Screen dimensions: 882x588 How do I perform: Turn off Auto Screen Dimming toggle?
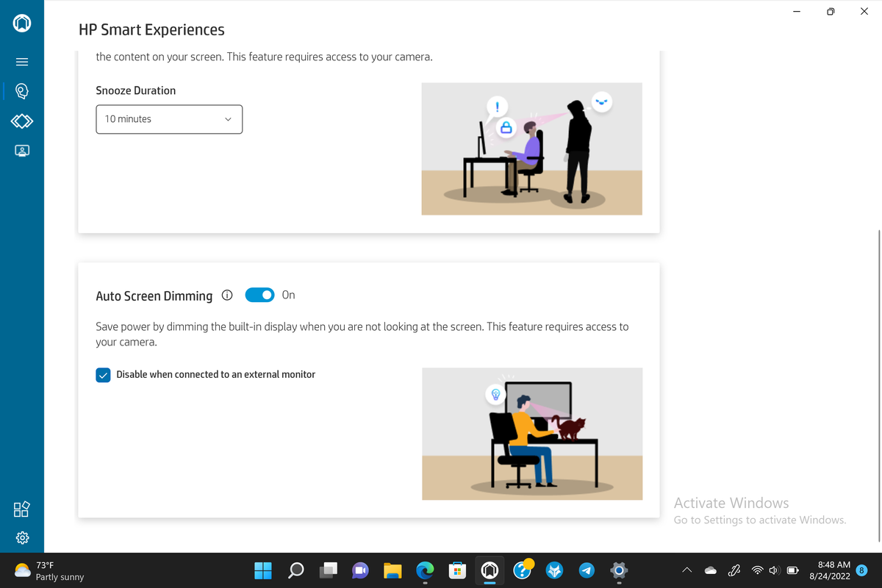(260, 295)
